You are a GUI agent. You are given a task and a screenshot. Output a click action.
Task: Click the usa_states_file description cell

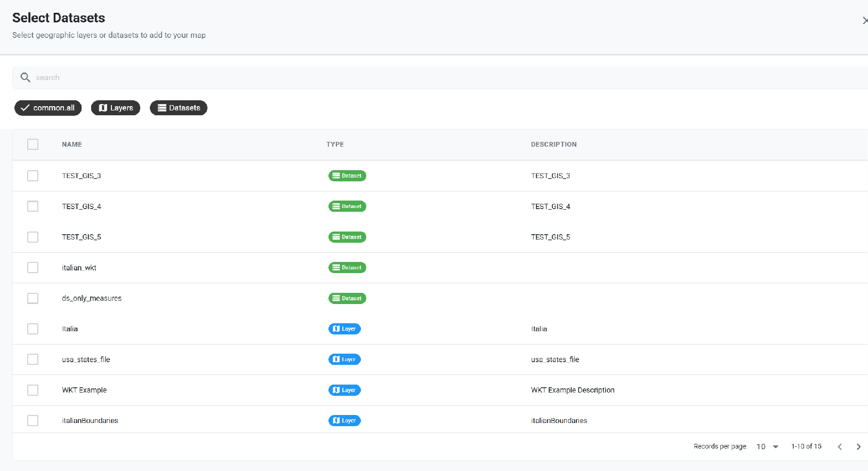(x=555, y=360)
